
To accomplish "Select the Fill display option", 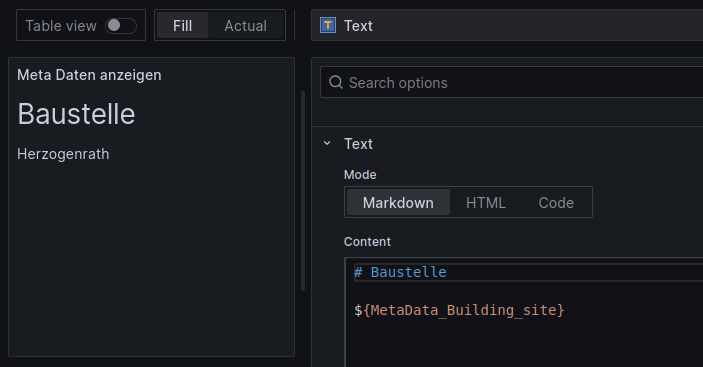I will pyautogui.click(x=182, y=26).
